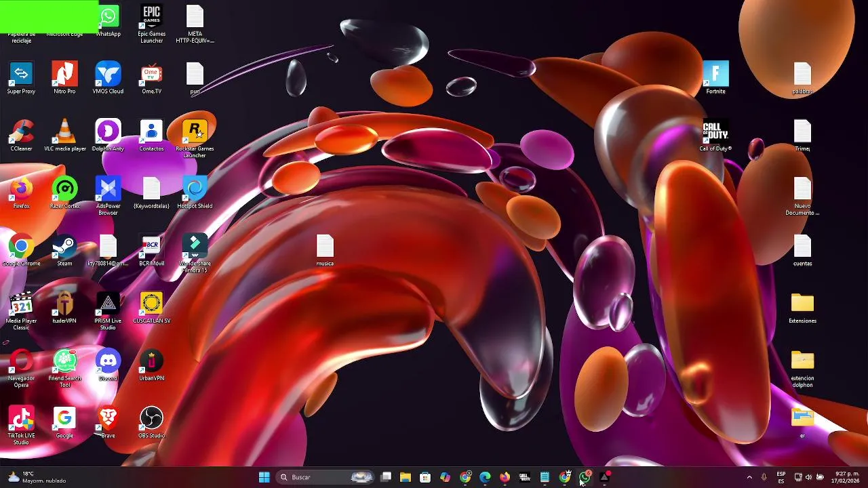
Task: Click the Google Chrome desktop shortcut
Action: [x=21, y=251]
